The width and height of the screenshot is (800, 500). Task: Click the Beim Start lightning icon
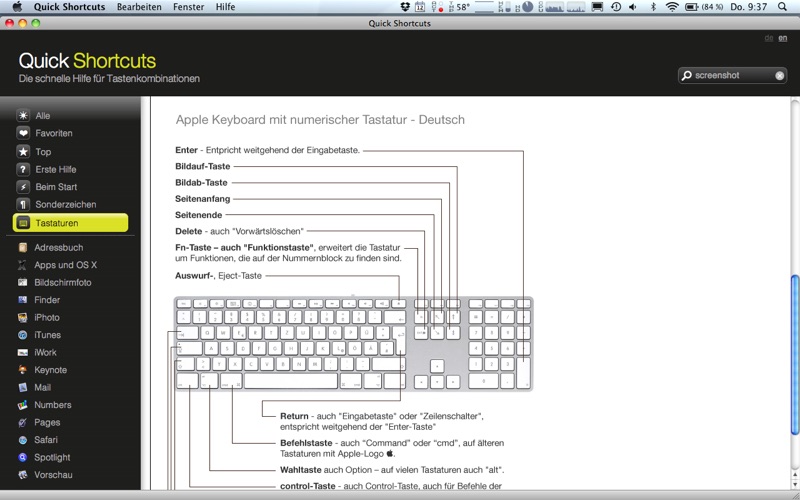[23, 187]
